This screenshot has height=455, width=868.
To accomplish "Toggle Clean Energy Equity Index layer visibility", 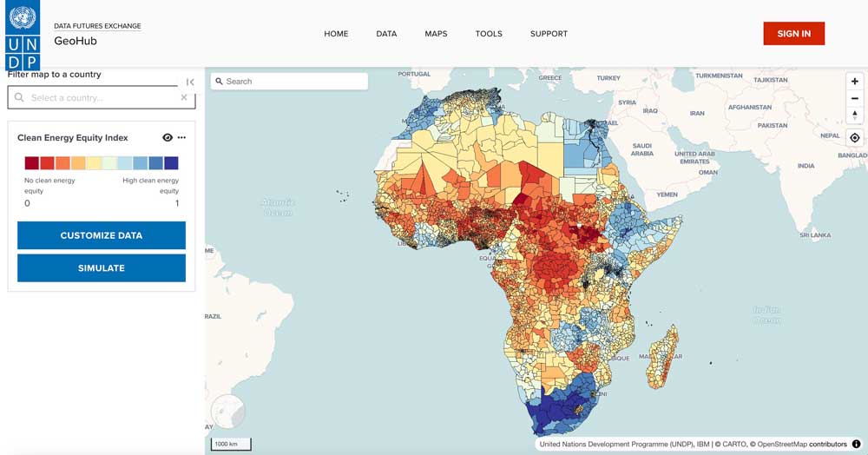I will (x=168, y=138).
